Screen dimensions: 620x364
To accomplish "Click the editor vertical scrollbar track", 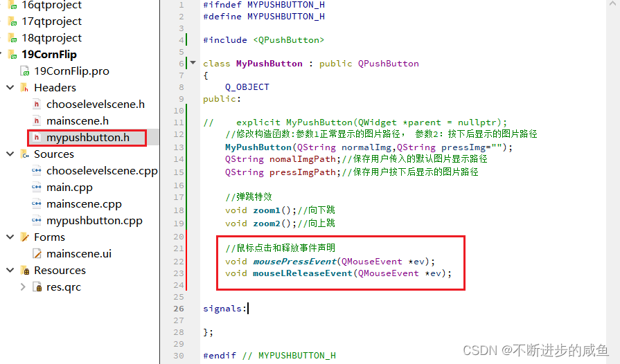I will coord(613,185).
